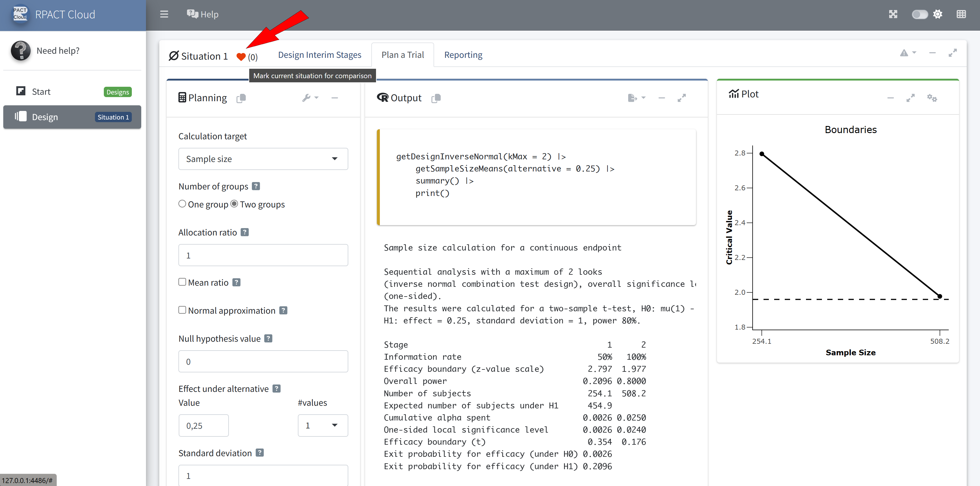Open the Plot settings gears icon
The width and height of the screenshot is (980, 486).
tap(932, 98)
